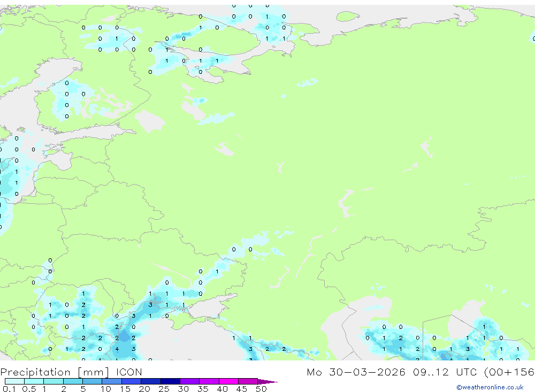Click the '40' legend scale label
The image size is (535, 392).
pyautogui.click(x=222, y=389)
